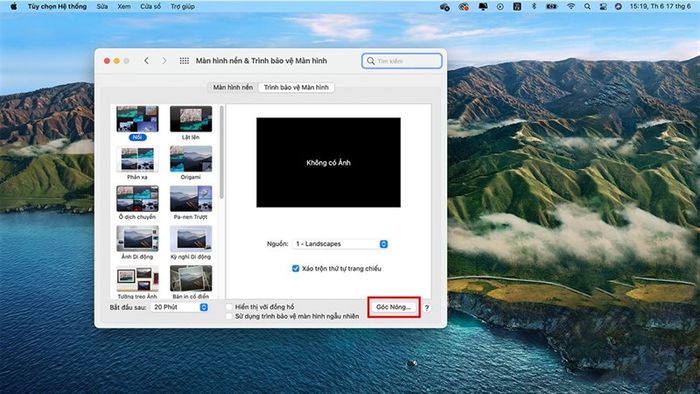Image resolution: width=700 pixels, height=394 pixels.
Task: Open Tùy chọn Hệ thống menu
Action: (57, 7)
